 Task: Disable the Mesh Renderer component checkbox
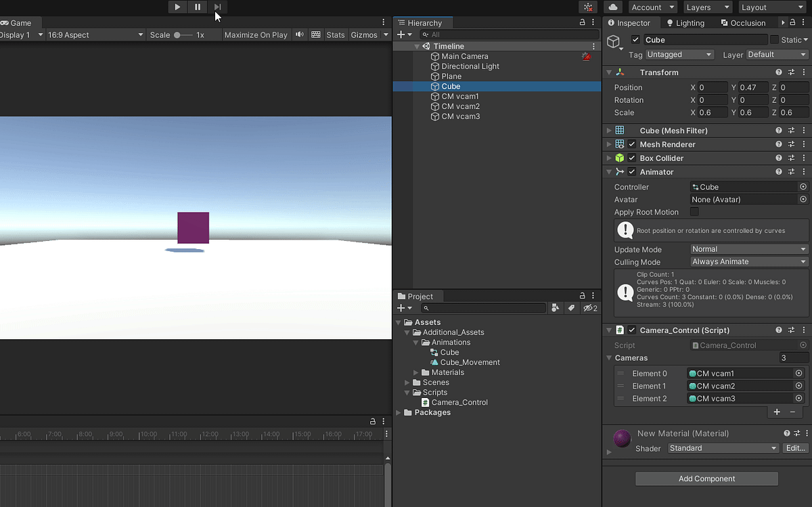631,144
